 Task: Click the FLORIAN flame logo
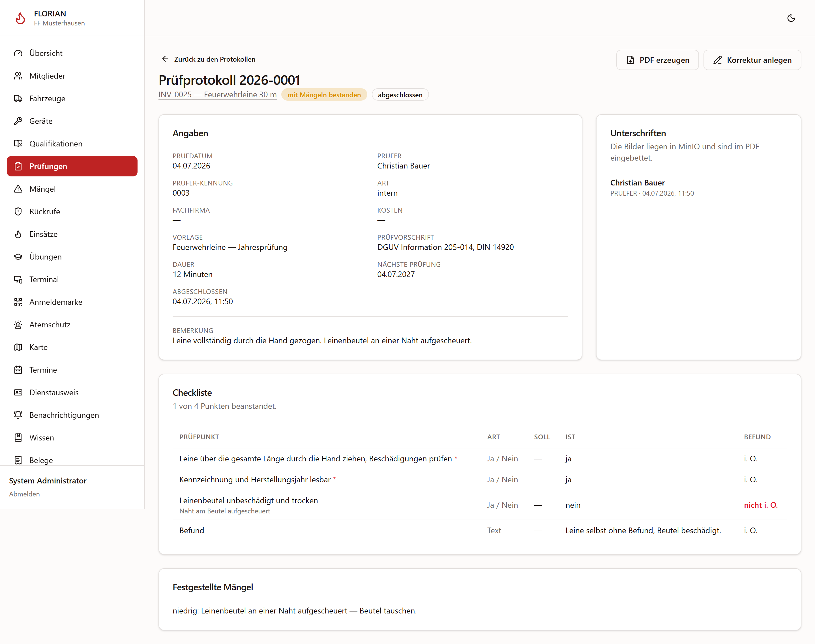pos(20,18)
